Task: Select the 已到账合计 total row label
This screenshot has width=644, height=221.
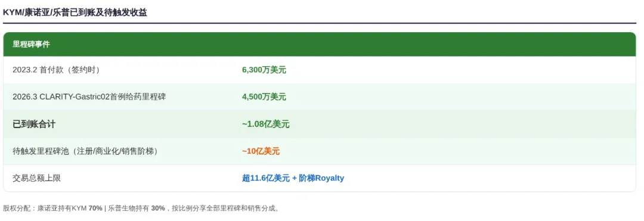Action: click(33, 124)
